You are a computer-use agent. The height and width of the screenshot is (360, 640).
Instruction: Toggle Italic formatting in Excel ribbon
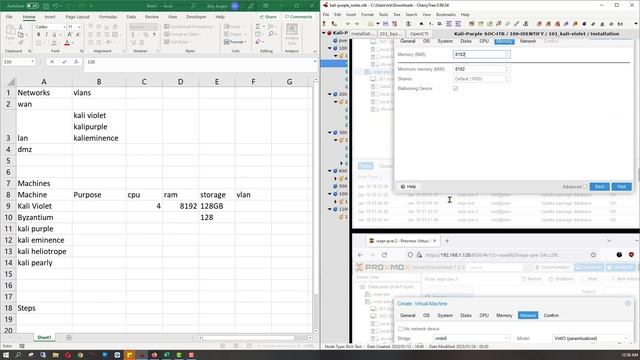[46, 35]
